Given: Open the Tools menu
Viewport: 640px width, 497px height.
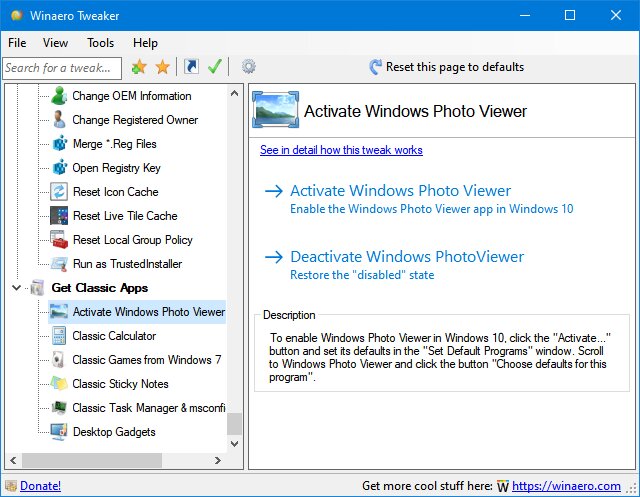Looking at the screenshot, I should click(100, 43).
